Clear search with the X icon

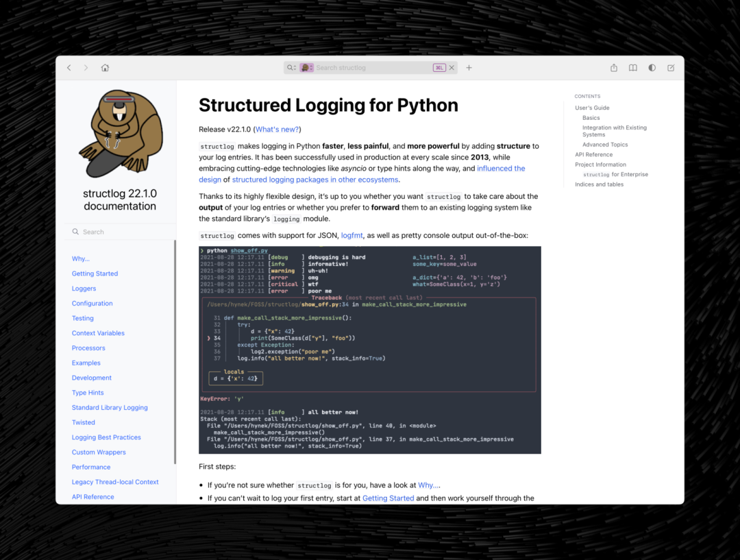[x=452, y=68]
